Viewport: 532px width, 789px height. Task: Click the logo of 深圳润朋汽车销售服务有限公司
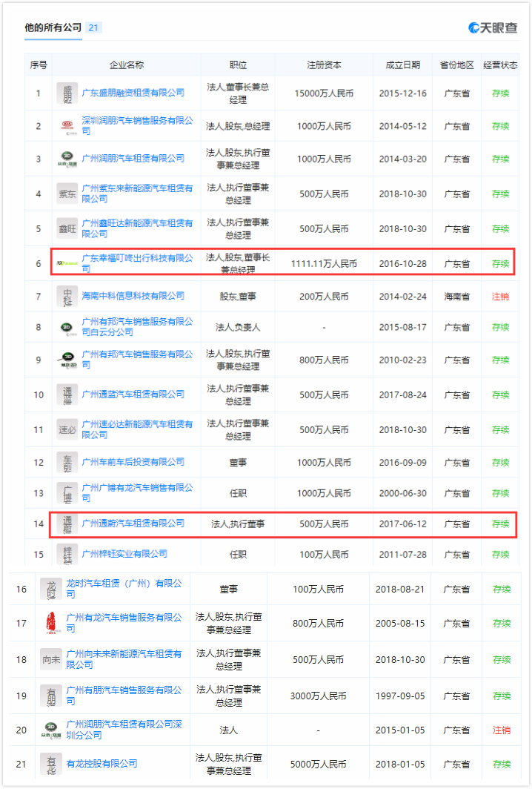pyautogui.click(x=67, y=126)
